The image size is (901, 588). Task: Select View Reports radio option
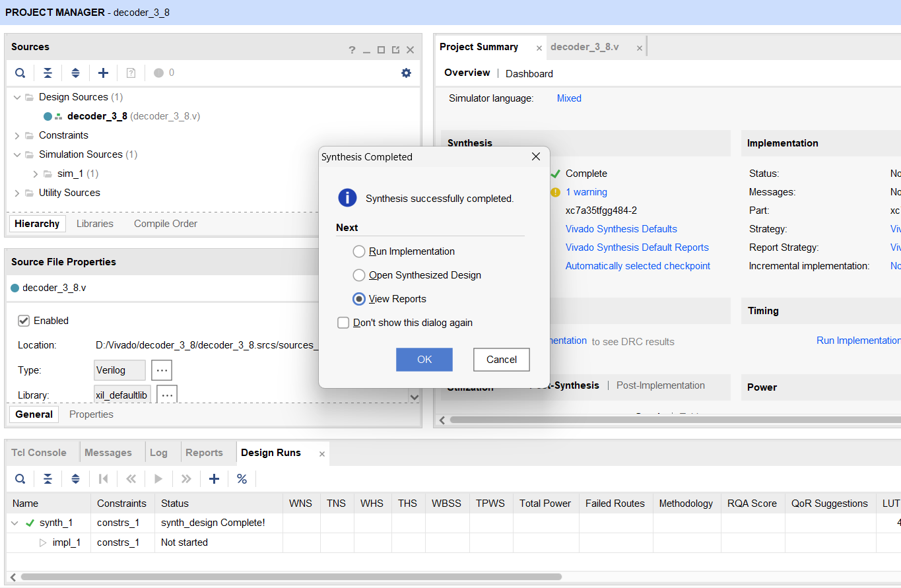tap(358, 299)
